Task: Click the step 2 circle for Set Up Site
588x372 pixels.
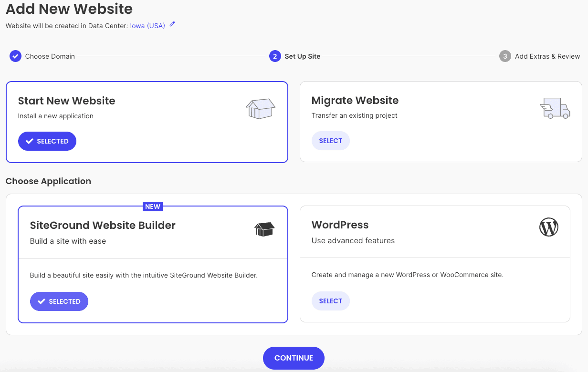Action: click(x=275, y=56)
